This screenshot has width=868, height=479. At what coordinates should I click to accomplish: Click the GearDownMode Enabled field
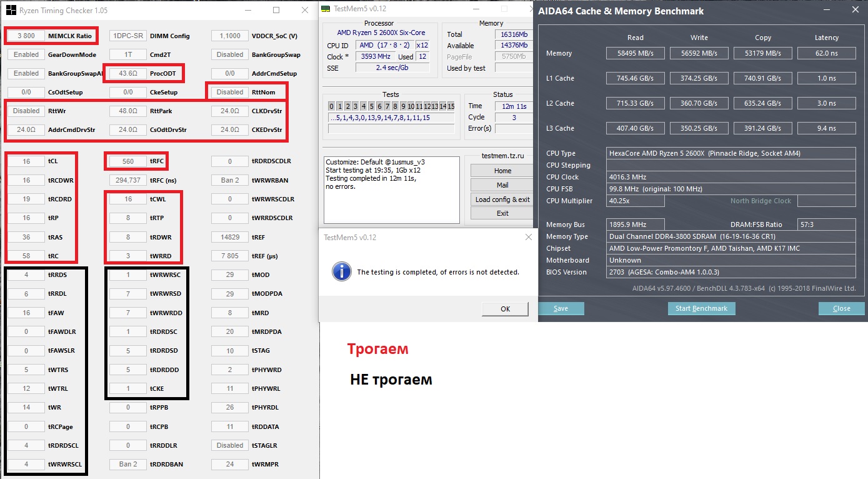(26, 54)
